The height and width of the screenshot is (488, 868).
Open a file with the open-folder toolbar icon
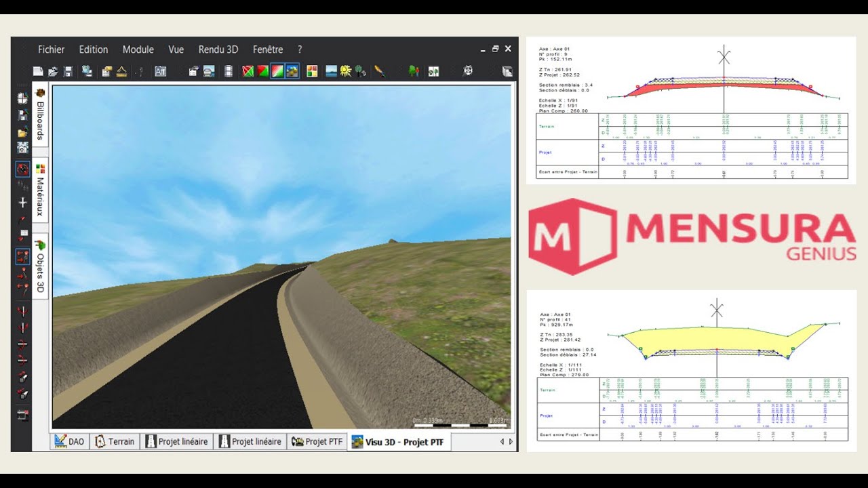click(53, 71)
